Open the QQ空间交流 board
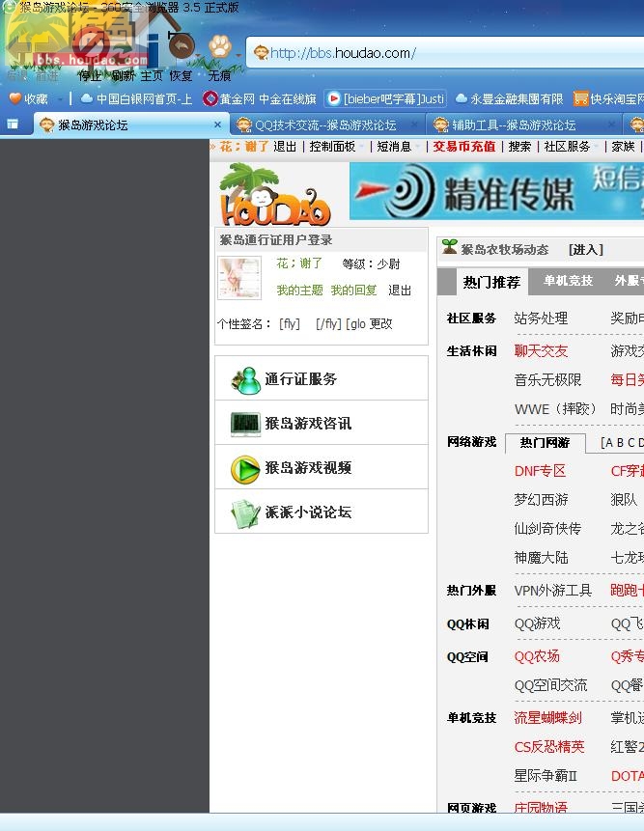This screenshot has height=831, width=644. click(x=550, y=685)
